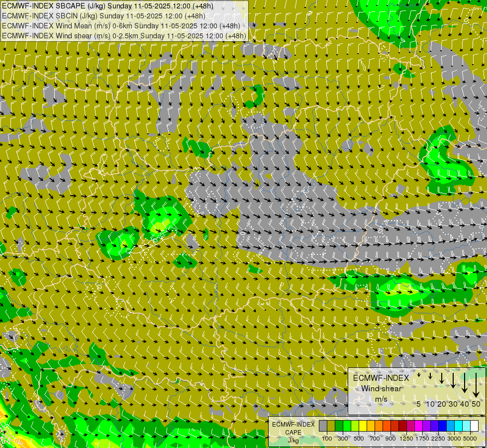The height and width of the screenshot is (448, 487).
Task: Click the 3000 label under CAPE scale
Action: pyautogui.click(x=454, y=439)
